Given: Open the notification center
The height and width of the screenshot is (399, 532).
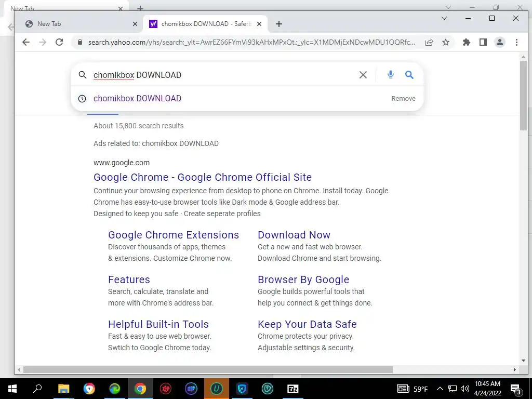Looking at the screenshot, I should coord(516,390).
